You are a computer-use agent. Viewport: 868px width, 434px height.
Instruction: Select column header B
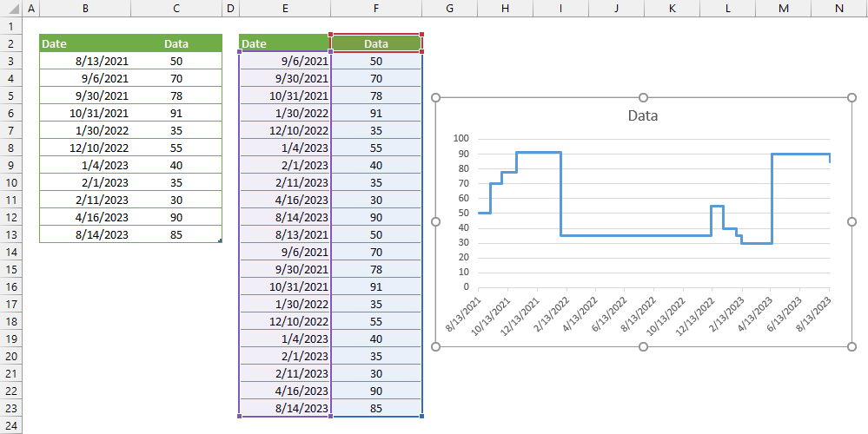click(85, 9)
